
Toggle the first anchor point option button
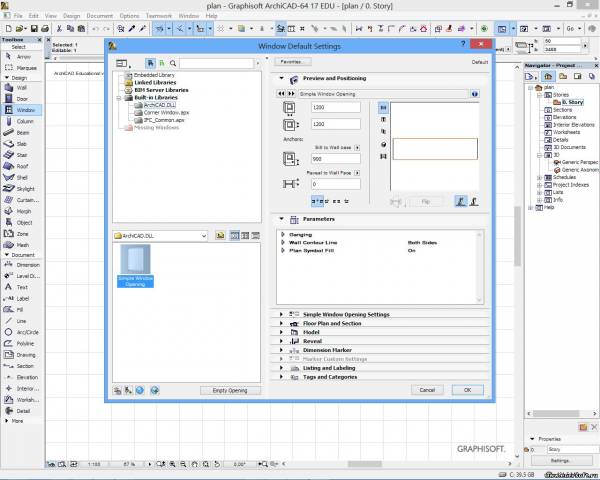pos(317,201)
